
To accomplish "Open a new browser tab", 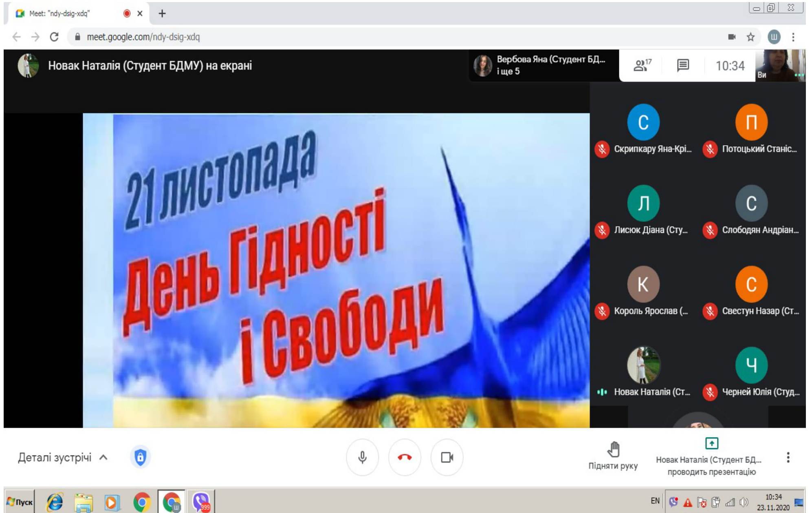I will coord(162,13).
